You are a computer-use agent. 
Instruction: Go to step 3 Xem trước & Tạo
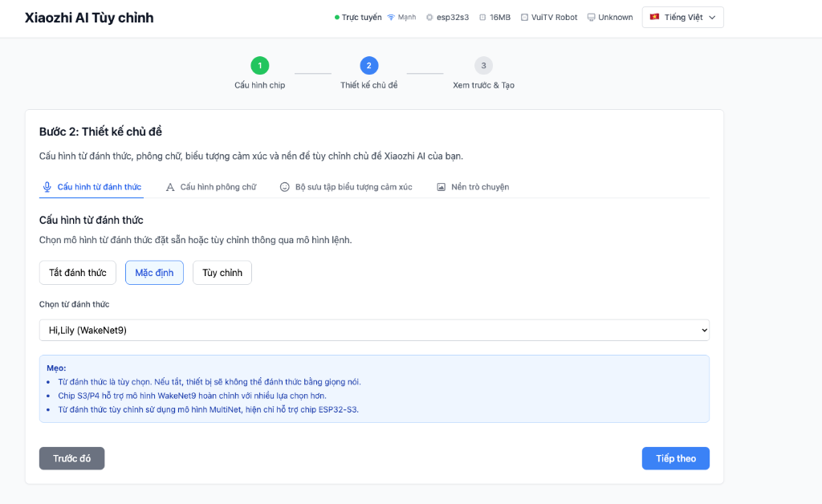[483, 66]
